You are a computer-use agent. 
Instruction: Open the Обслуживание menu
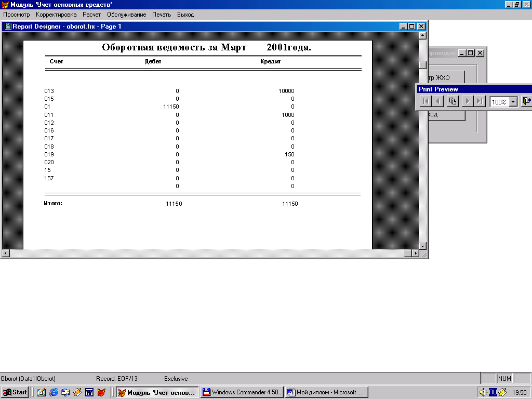127,15
